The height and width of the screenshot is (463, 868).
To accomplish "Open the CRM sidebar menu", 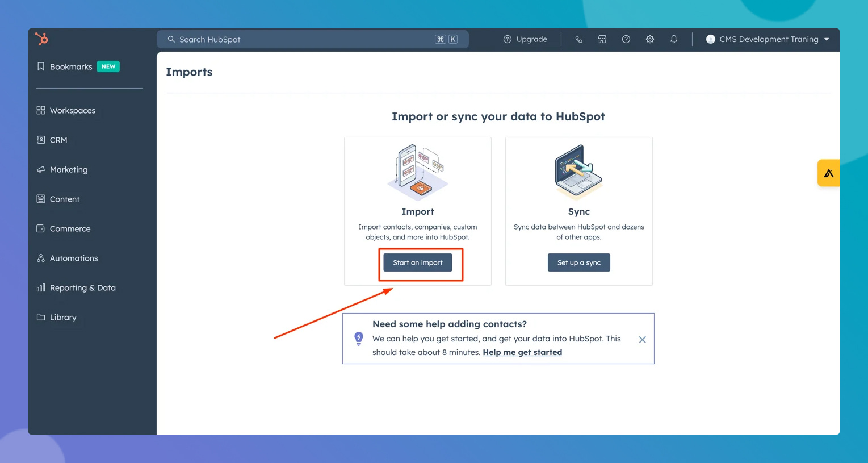I will pos(58,140).
